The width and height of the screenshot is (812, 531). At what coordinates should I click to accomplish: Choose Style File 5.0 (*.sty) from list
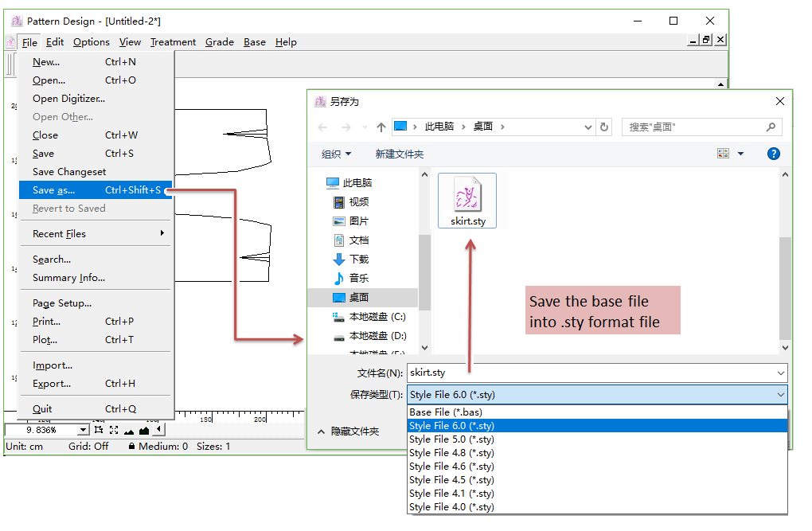tap(451, 439)
